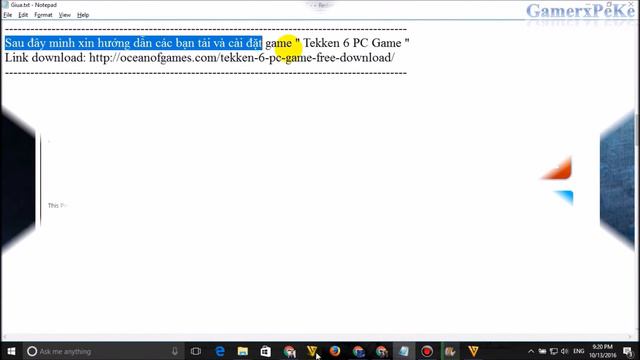Switch to the Notepad taskbar icon
The height and width of the screenshot is (360, 640).
pos(404,351)
